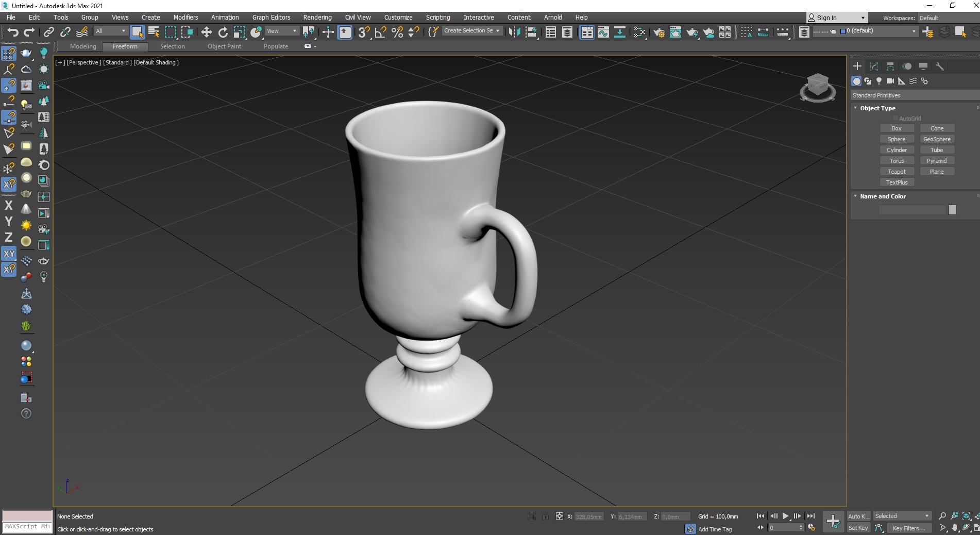
Task: Toggle the Selection Lock padlock
Action: (x=546, y=516)
